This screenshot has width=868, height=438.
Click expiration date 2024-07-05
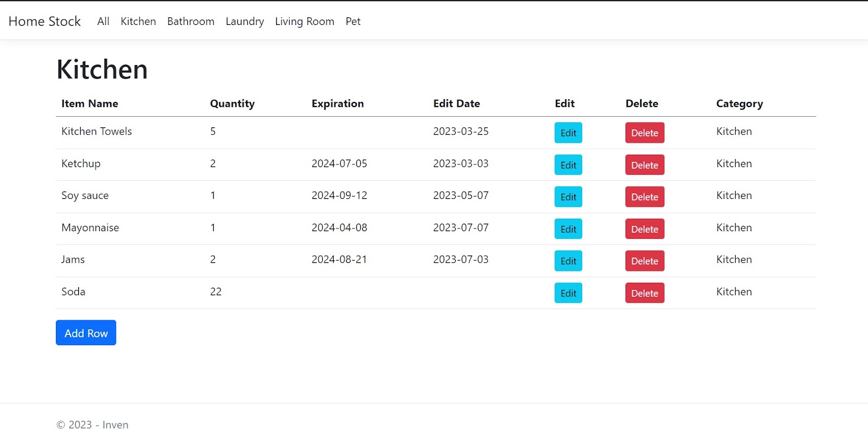click(x=339, y=163)
